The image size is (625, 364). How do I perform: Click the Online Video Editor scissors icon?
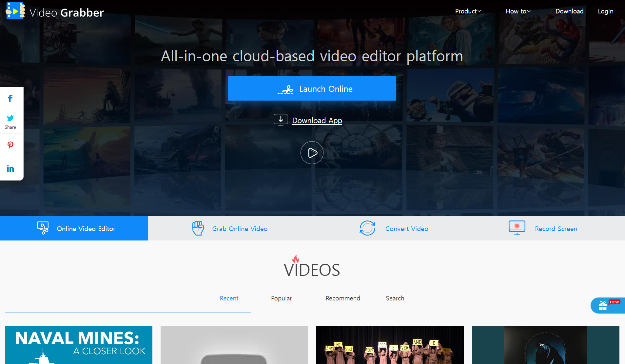click(x=43, y=228)
